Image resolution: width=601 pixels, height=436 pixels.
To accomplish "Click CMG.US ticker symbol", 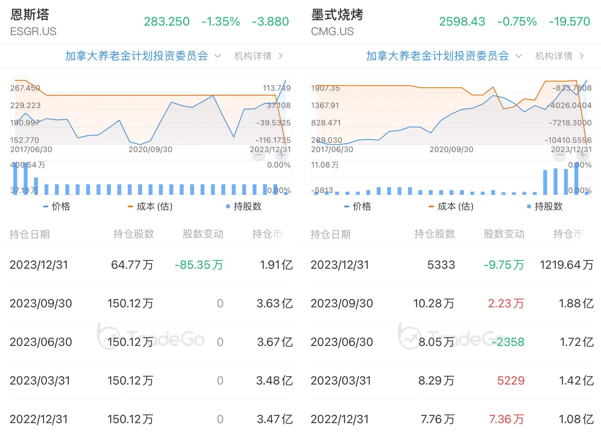I will tap(332, 31).
